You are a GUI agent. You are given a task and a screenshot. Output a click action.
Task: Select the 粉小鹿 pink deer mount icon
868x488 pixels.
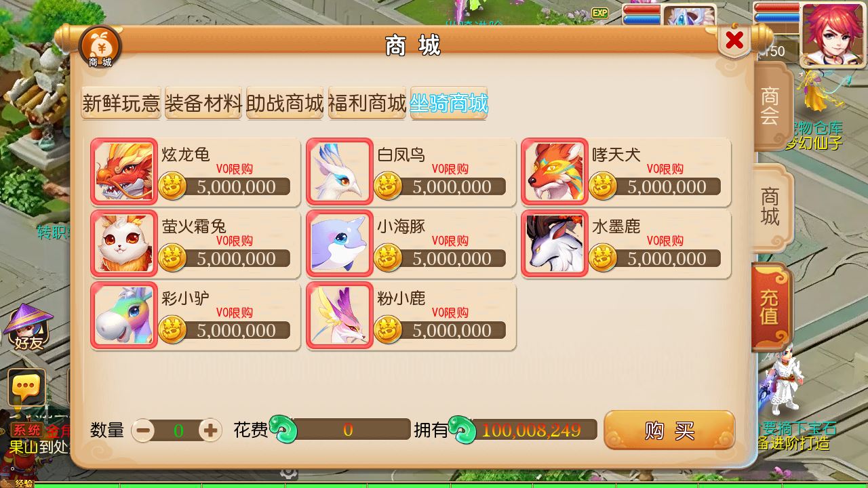point(340,315)
